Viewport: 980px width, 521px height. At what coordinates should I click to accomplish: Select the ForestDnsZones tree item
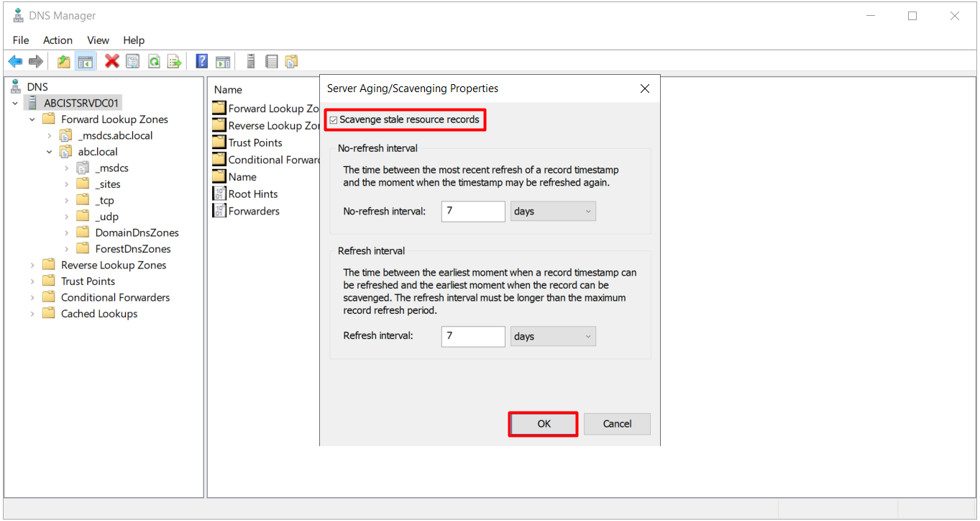tap(133, 249)
